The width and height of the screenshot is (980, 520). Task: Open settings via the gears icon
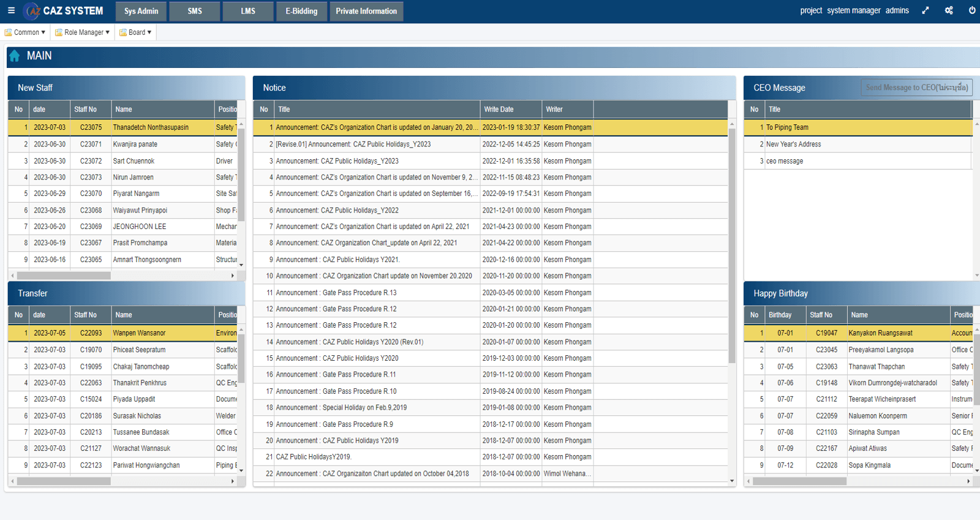[949, 10]
